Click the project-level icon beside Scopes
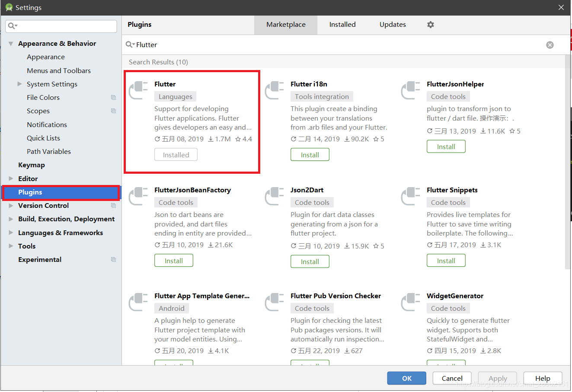This screenshot has height=392, width=572. coord(113,111)
